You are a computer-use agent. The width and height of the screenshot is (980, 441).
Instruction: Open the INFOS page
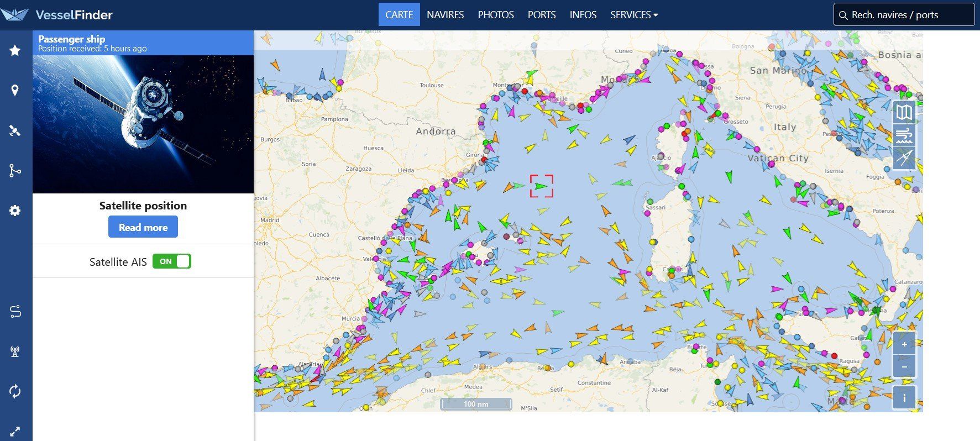point(583,15)
